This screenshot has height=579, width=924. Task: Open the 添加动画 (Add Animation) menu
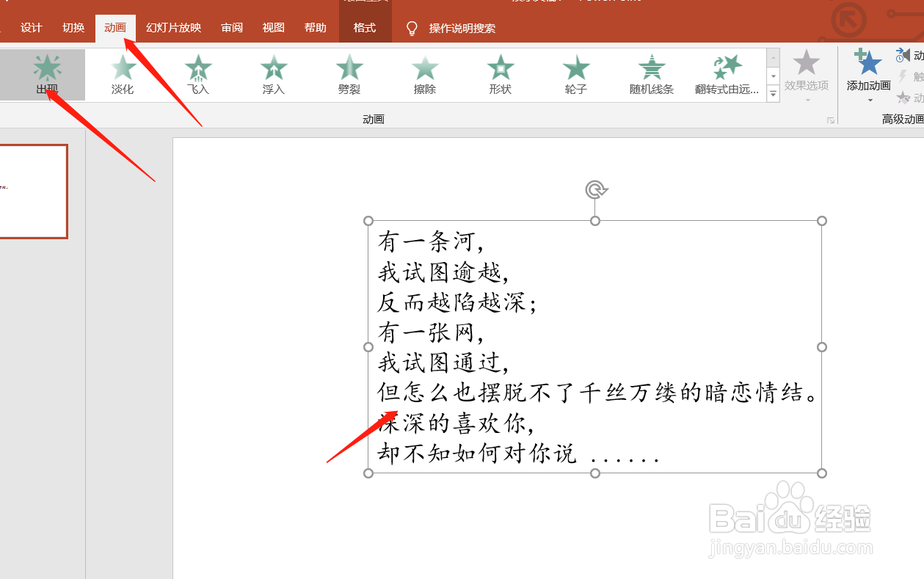click(869, 77)
